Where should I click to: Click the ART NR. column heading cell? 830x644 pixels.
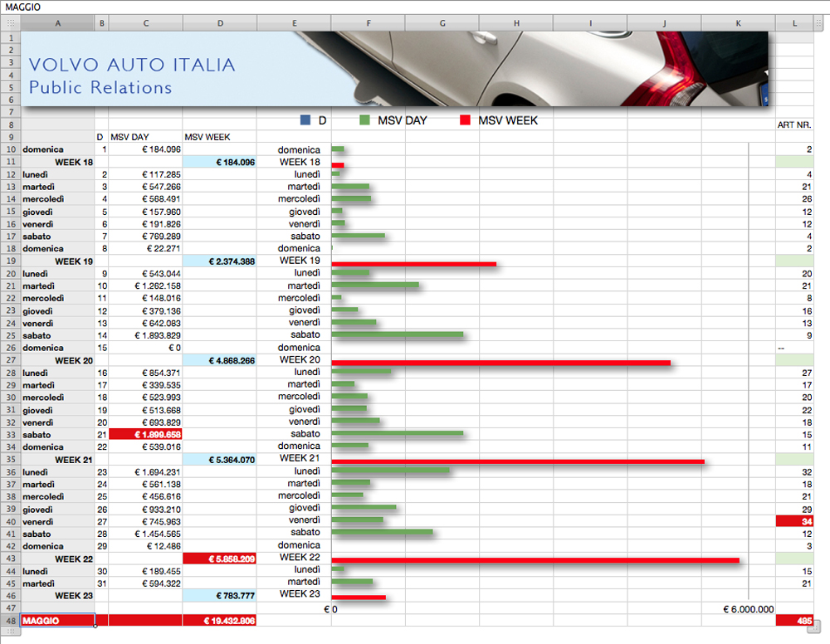[x=793, y=124]
